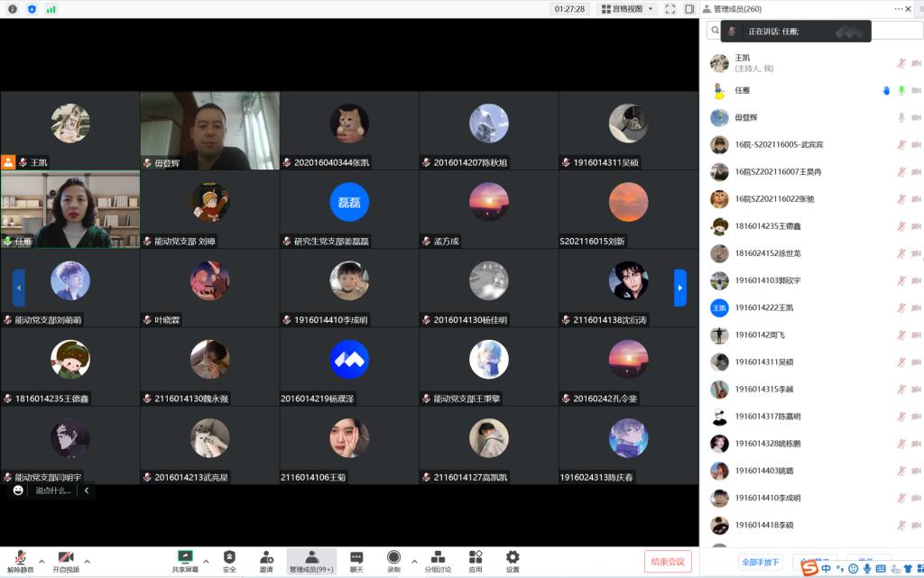This screenshot has width=924, height=578.
Task: Toggle the 管理成员(99+) toolbar tab
Action: point(311,561)
